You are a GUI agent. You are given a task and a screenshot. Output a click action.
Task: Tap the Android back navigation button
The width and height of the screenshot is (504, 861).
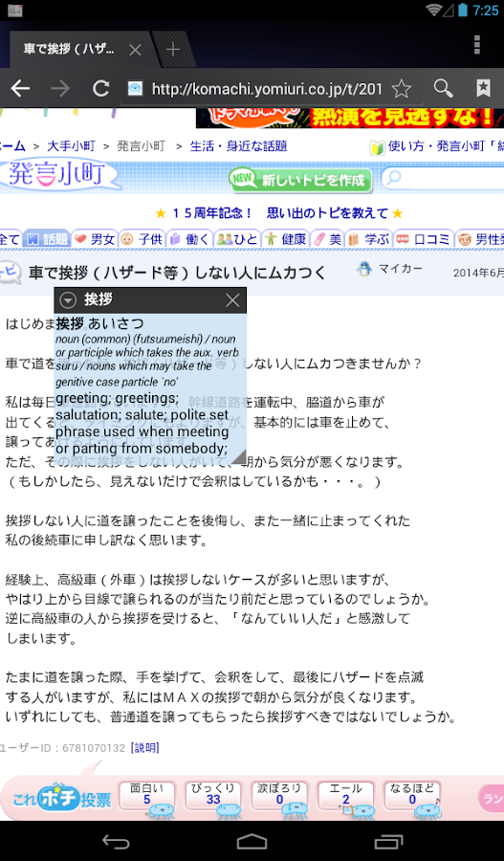(117, 841)
